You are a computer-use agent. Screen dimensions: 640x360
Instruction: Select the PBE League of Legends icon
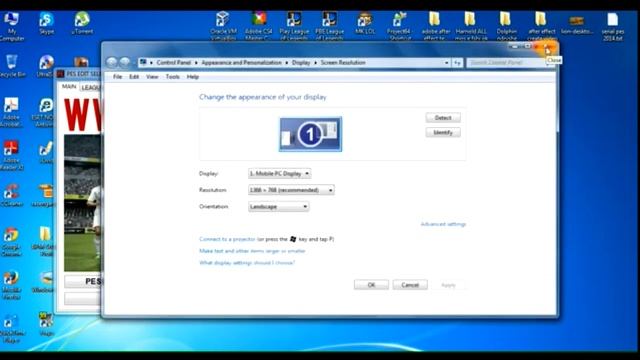pyautogui.click(x=329, y=27)
